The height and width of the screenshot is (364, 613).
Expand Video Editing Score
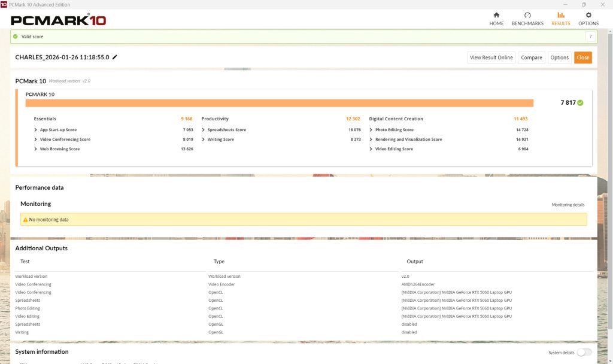click(x=371, y=149)
